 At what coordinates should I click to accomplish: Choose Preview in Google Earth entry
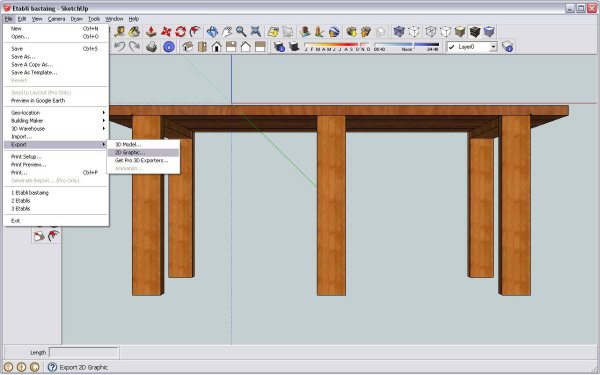(57, 101)
